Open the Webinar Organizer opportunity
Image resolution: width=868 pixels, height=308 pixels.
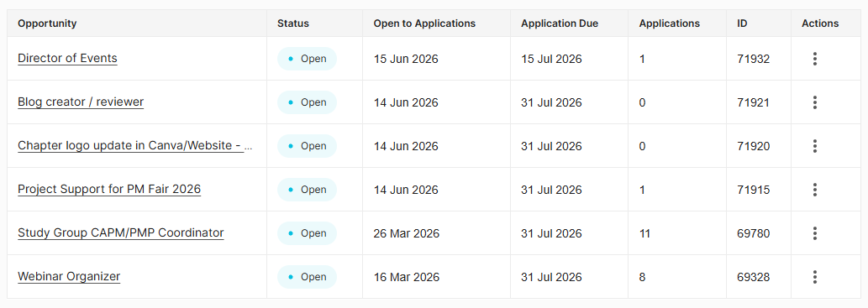click(69, 277)
